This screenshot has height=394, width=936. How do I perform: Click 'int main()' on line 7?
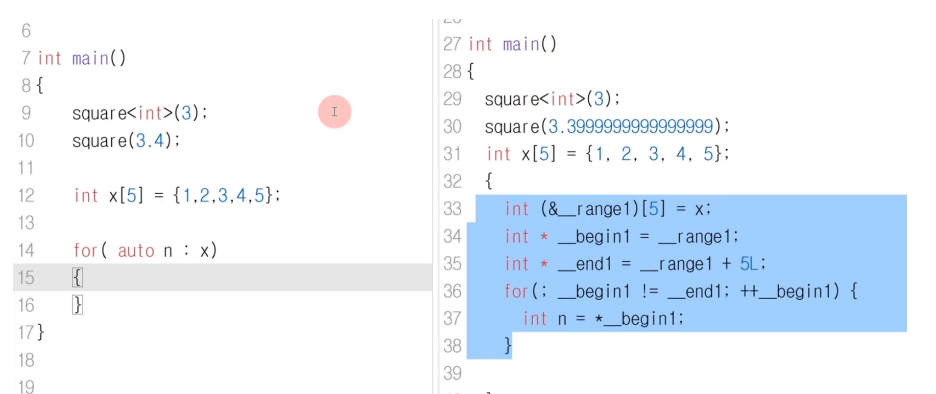82,59
